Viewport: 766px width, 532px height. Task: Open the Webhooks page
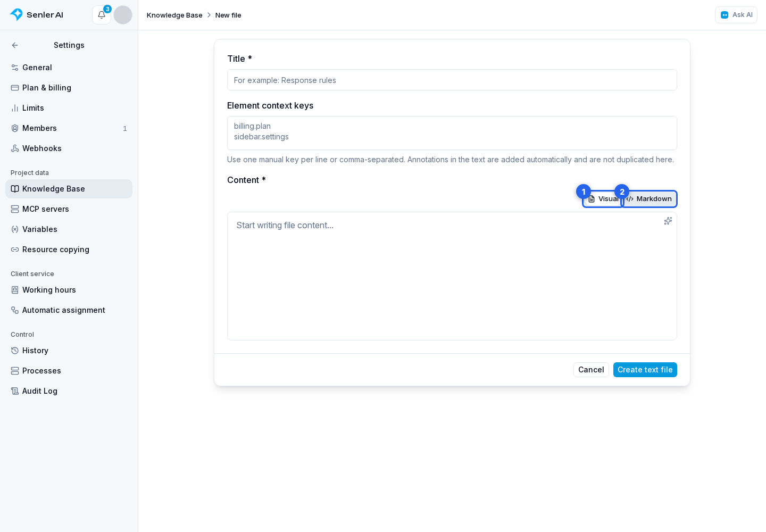pyautogui.click(x=69, y=148)
